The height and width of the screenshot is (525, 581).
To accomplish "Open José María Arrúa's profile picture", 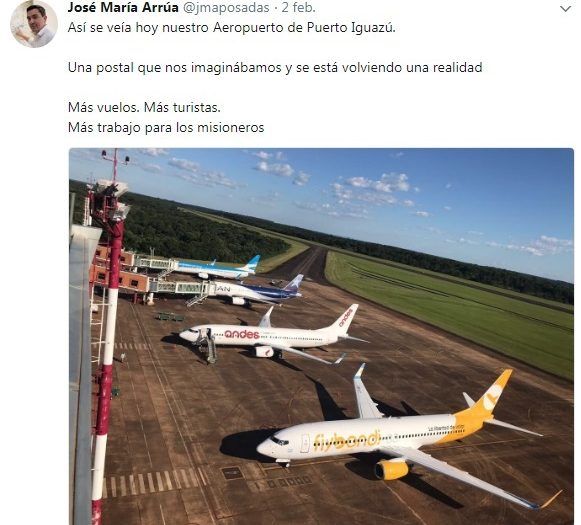I will (x=34, y=24).
